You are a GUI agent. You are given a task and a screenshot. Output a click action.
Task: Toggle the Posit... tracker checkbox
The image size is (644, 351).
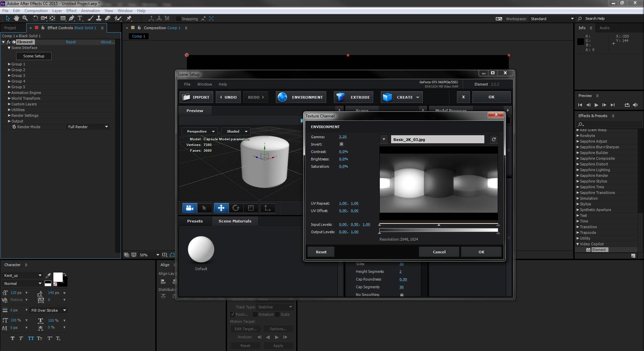232,314
